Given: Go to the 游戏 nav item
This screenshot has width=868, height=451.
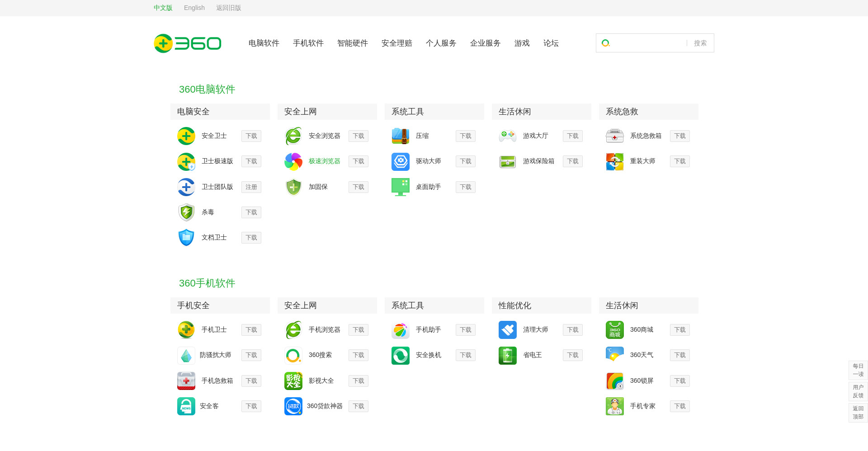Looking at the screenshot, I should [522, 43].
